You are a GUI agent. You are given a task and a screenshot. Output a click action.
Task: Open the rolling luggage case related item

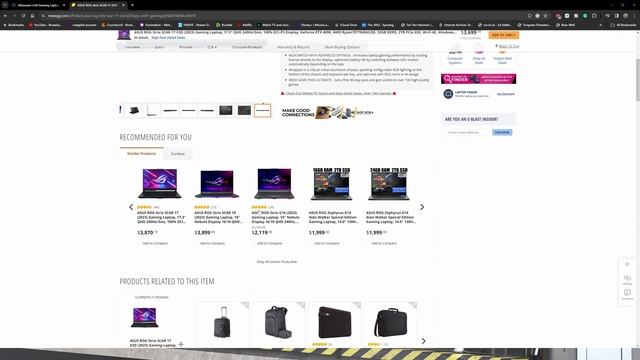222,322
